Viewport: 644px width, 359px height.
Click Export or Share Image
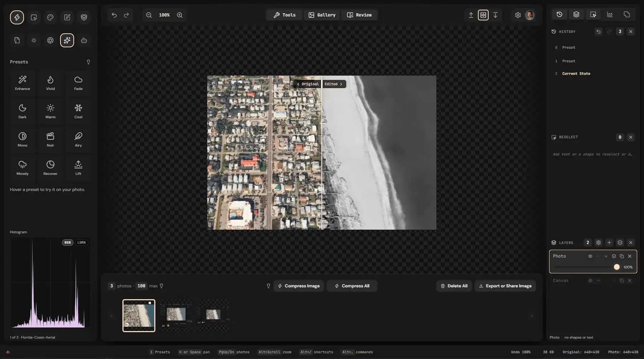[x=505, y=286]
